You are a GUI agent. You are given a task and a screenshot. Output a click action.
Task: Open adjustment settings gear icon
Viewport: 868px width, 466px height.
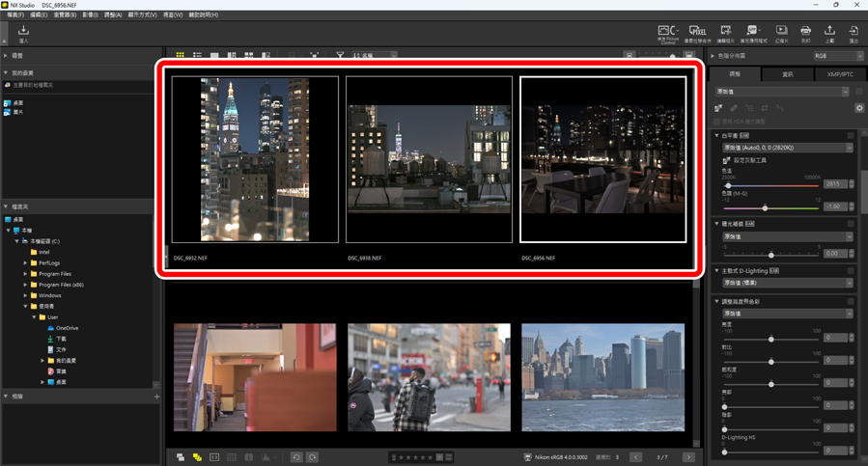click(x=859, y=108)
